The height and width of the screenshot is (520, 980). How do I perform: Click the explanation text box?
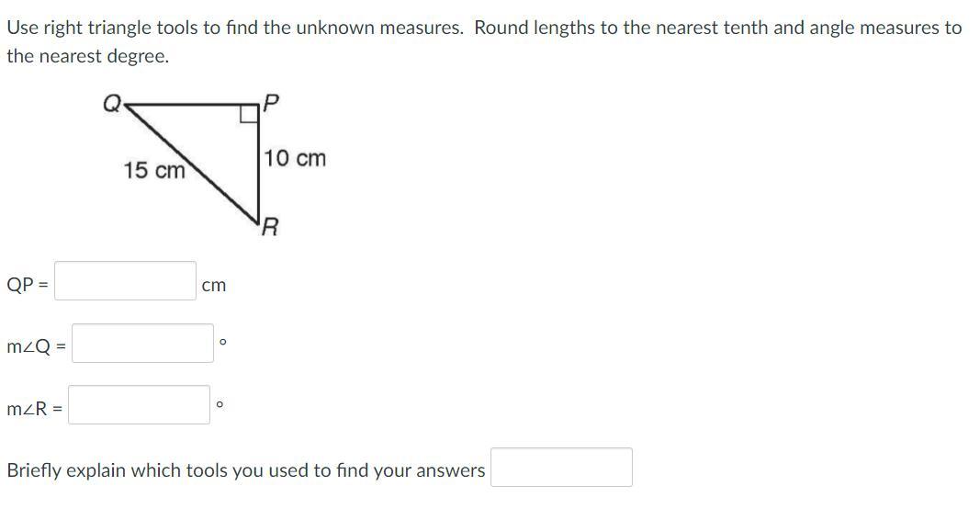[x=561, y=467]
